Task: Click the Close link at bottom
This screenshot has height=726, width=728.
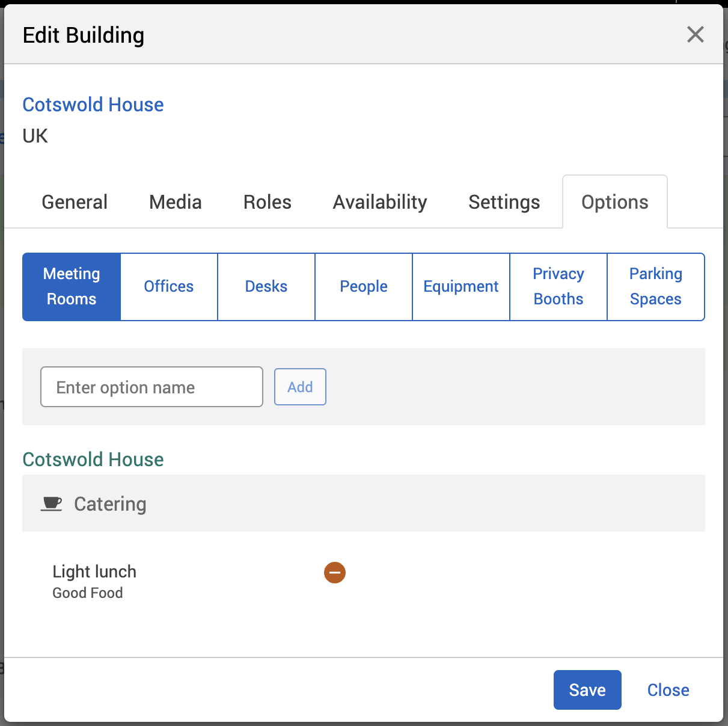Action: click(x=668, y=690)
